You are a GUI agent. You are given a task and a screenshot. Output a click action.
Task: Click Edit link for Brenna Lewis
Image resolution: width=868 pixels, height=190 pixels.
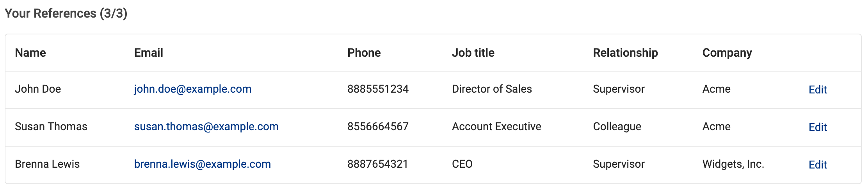(818, 165)
